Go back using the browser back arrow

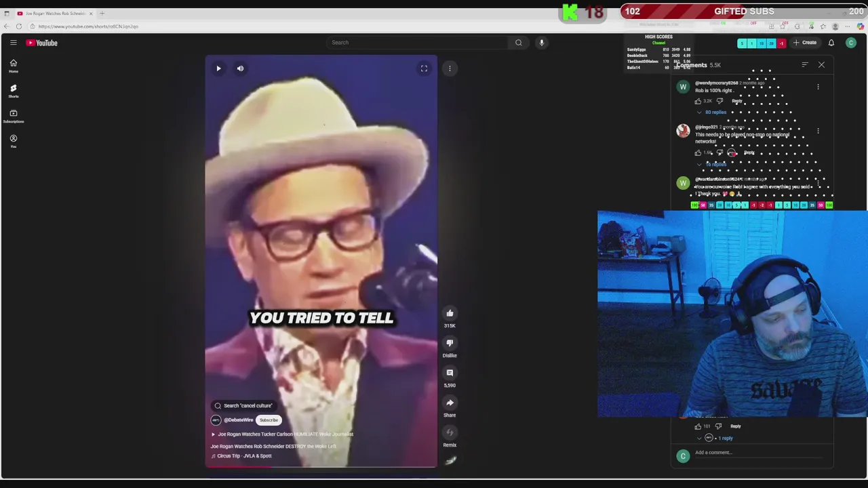click(x=7, y=26)
